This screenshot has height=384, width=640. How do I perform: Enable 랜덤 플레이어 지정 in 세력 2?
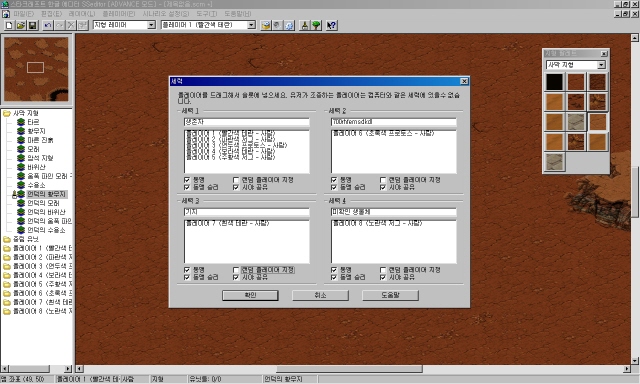click(383, 180)
